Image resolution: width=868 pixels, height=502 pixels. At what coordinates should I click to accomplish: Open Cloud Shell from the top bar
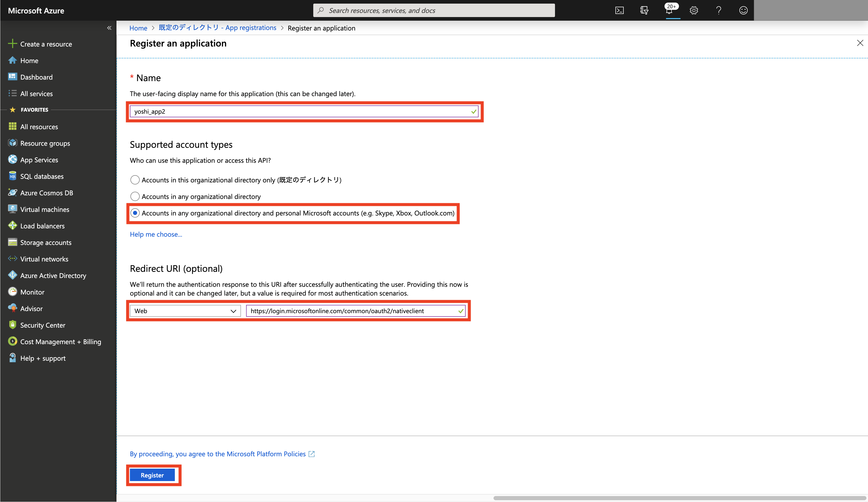(619, 10)
